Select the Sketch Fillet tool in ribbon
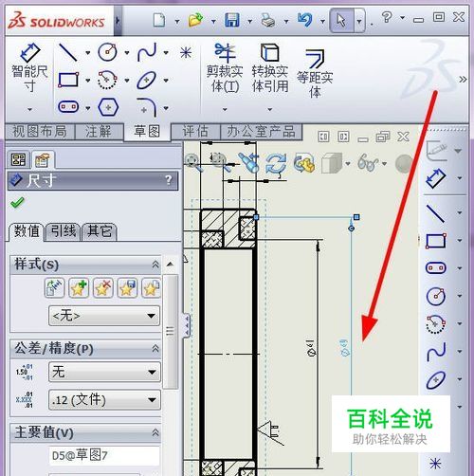474x476 pixels. pyautogui.click(x=147, y=107)
